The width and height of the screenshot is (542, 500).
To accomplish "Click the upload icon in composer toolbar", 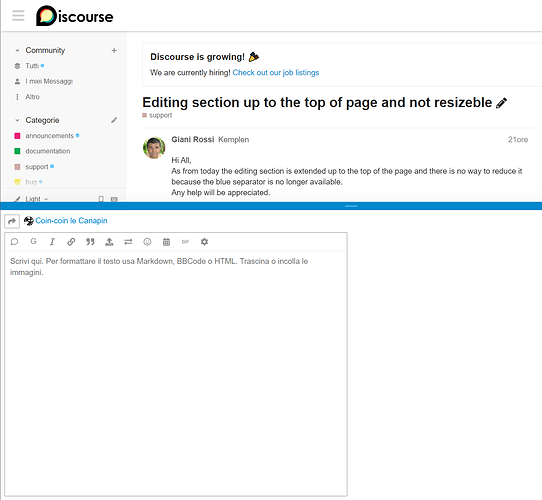I will [109, 242].
